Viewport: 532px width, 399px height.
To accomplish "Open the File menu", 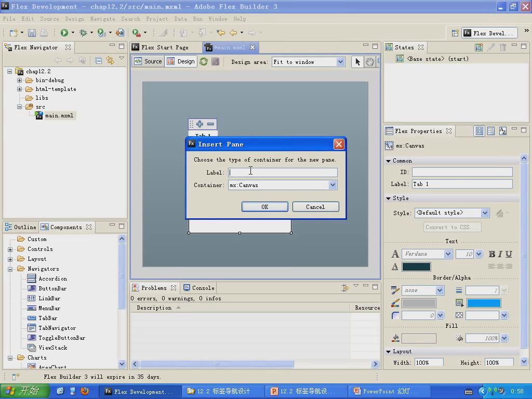I will (9, 19).
